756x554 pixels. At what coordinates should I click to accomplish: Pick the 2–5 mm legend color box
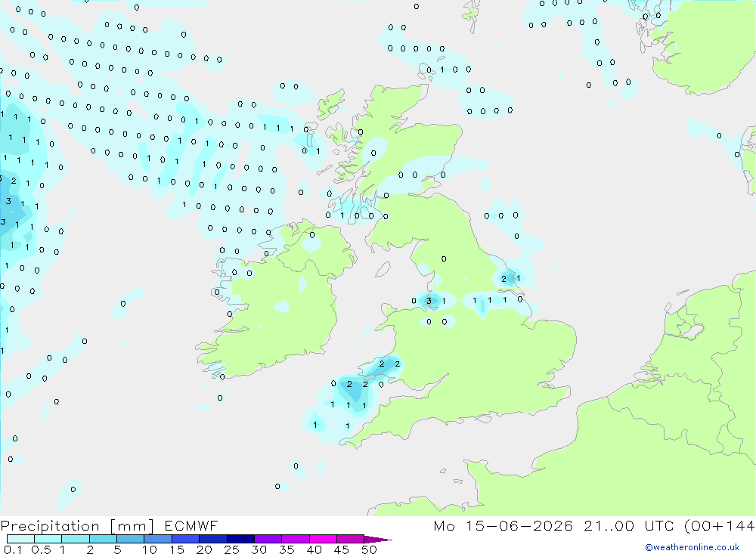tap(103, 539)
